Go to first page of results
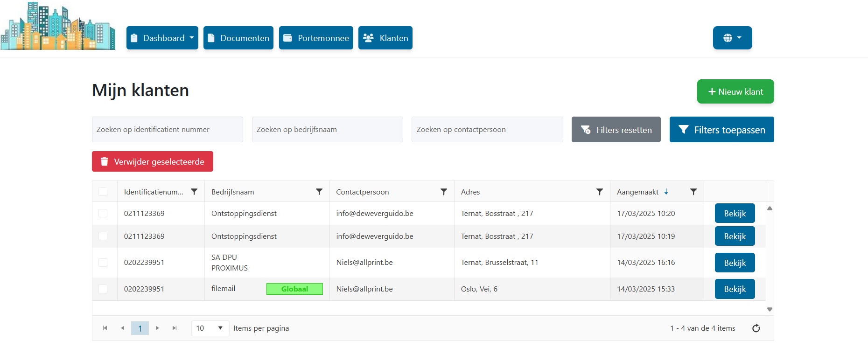The image size is (868, 361). point(105,328)
